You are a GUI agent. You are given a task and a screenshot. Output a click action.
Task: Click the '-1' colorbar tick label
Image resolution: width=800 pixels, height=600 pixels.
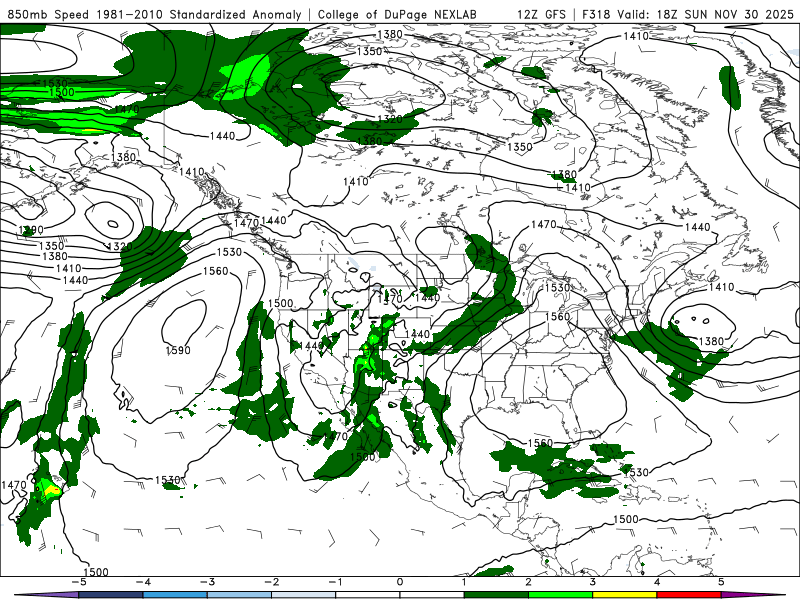tap(335, 582)
